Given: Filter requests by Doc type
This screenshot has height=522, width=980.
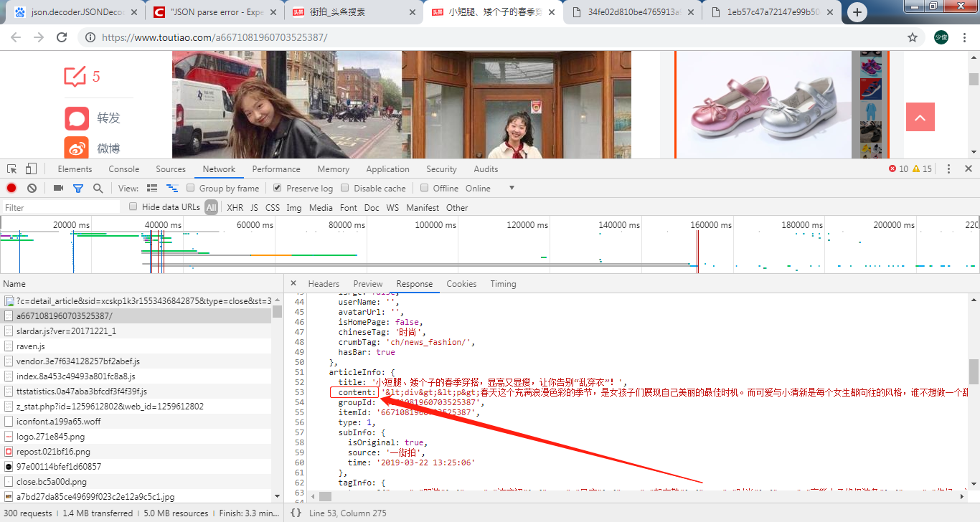Looking at the screenshot, I should point(372,207).
